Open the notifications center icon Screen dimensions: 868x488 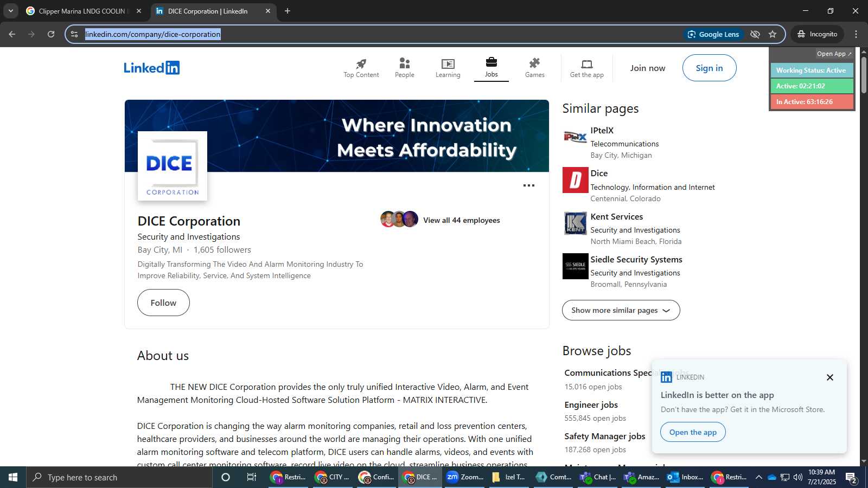pos(851,478)
